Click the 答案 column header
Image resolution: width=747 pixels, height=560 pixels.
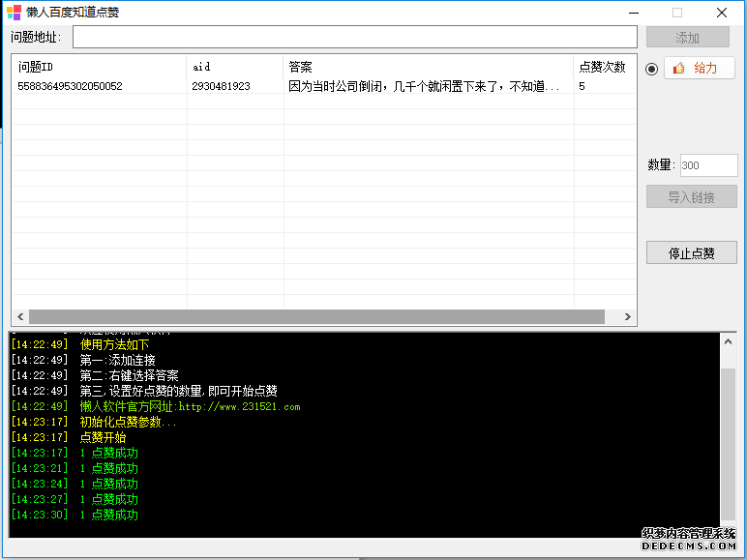429,67
